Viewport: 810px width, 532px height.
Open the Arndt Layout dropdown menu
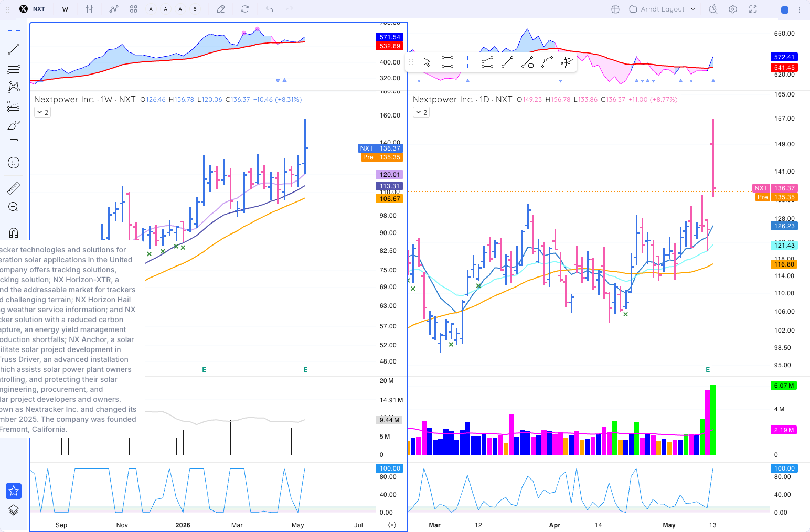click(x=663, y=9)
